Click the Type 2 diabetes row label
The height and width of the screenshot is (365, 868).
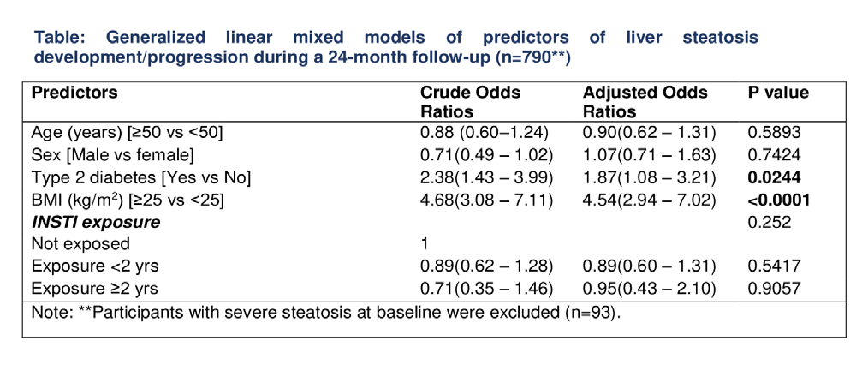pyautogui.click(x=141, y=179)
